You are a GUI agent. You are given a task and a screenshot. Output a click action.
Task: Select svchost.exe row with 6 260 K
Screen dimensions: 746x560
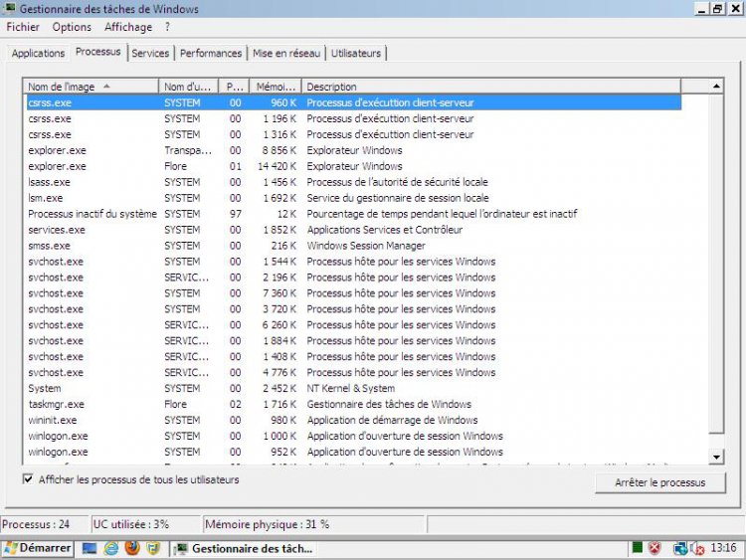(x=354, y=325)
